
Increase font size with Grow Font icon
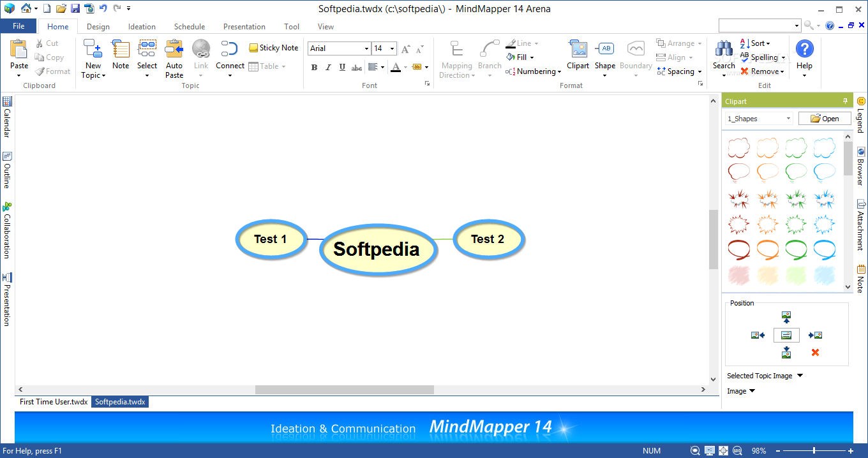pyautogui.click(x=405, y=49)
